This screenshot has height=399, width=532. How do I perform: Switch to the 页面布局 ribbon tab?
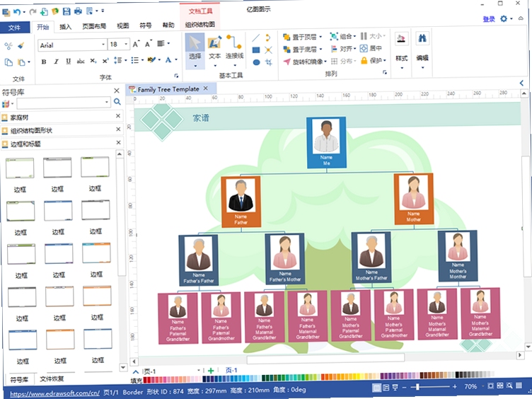point(94,26)
